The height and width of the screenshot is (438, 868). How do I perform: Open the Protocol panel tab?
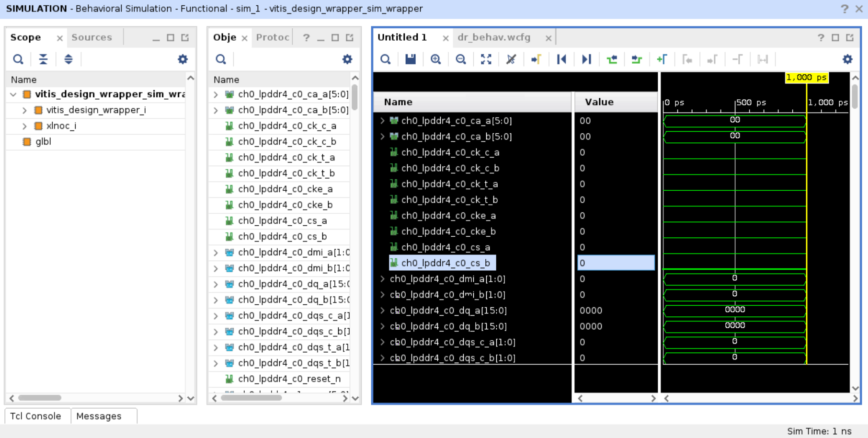tap(272, 37)
